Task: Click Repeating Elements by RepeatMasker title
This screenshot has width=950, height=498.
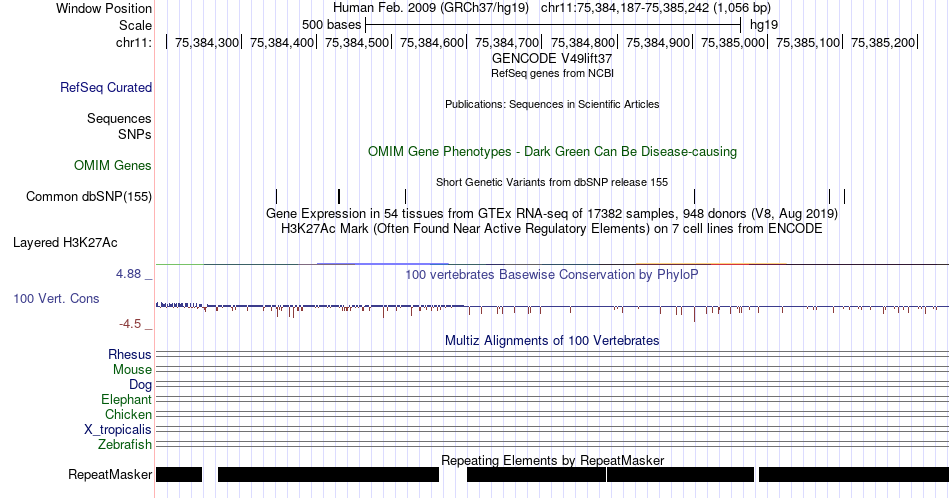Action: click(x=552, y=460)
